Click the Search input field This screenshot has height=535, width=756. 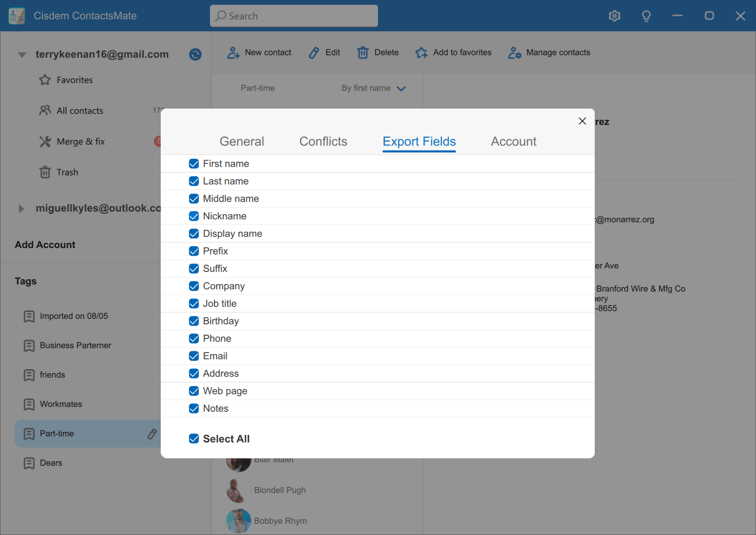(294, 16)
